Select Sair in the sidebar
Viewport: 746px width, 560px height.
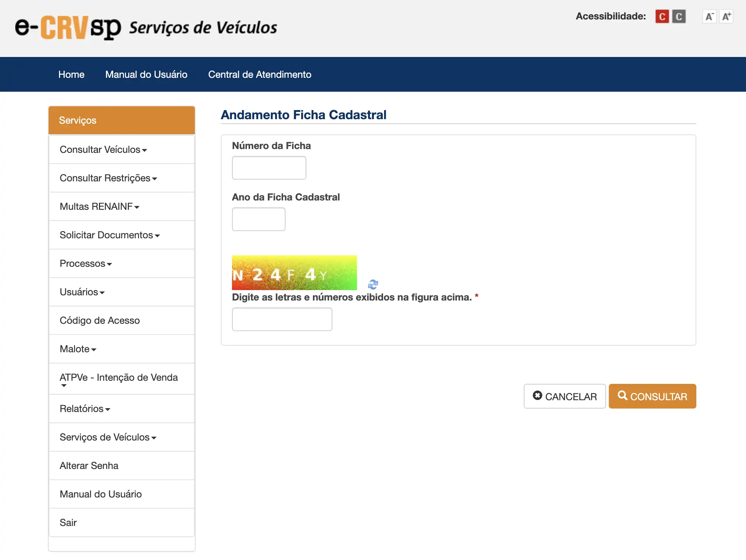(68, 522)
